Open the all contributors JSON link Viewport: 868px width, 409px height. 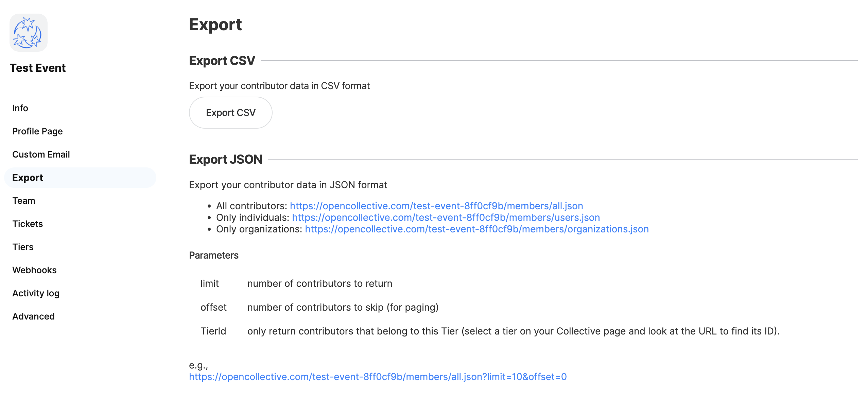point(436,206)
